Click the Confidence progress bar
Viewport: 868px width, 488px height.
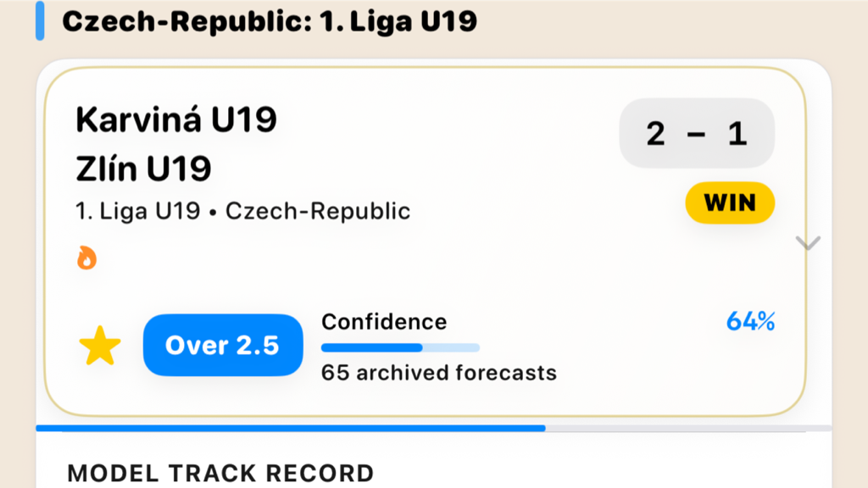[400, 348]
